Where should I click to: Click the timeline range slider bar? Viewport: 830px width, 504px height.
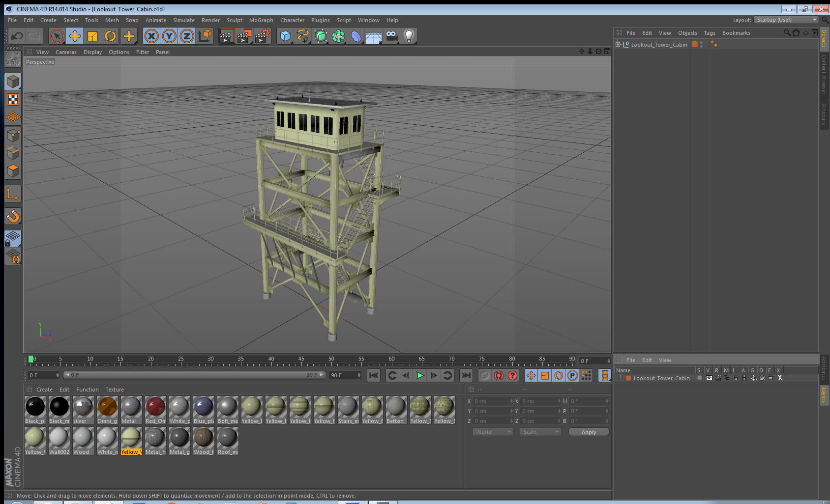(x=194, y=375)
